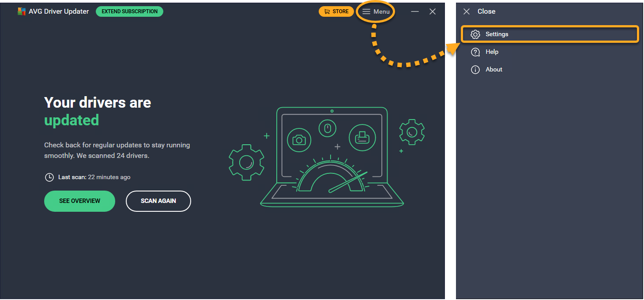Click the mouse icon on laptop illustration
The width and height of the screenshot is (644, 300).
click(327, 128)
